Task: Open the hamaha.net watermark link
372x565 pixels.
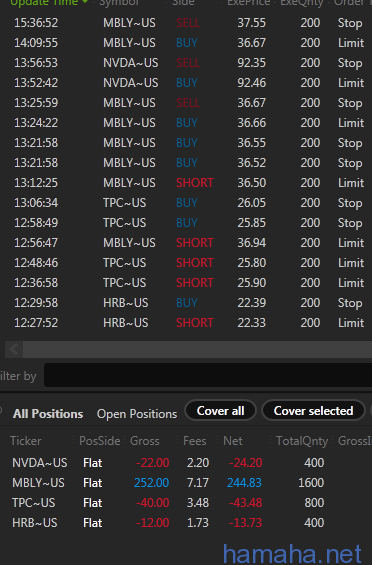Action: click(292, 553)
